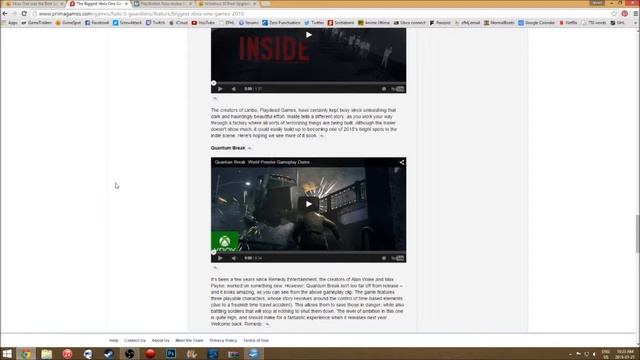
Task: Show hidden tray icons arrow
Action: (x=570, y=354)
